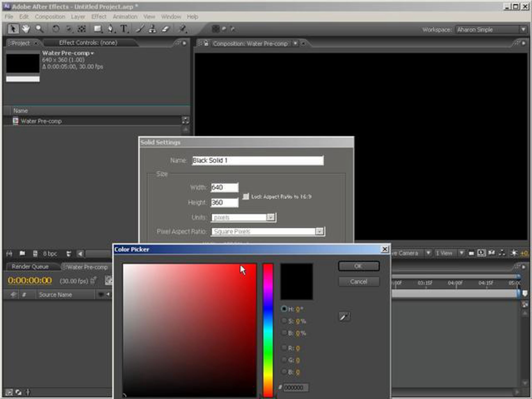Click the hue spectrum slider bar
This screenshot has height=399, width=532.
268,331
